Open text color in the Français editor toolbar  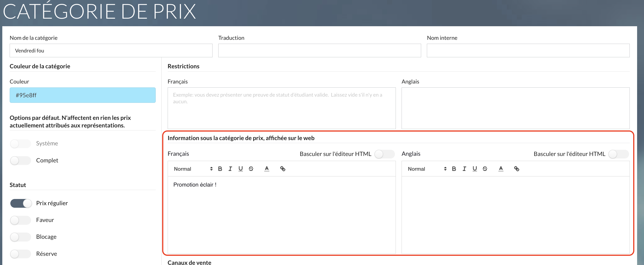[x=267, y=169]
